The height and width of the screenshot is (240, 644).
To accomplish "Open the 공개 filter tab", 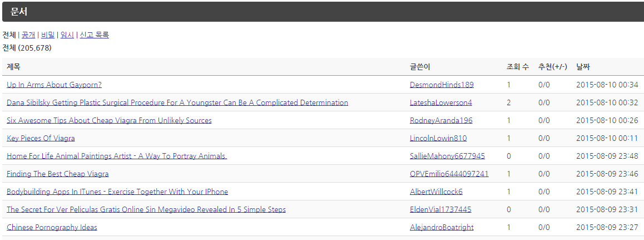I will (28, 35).
